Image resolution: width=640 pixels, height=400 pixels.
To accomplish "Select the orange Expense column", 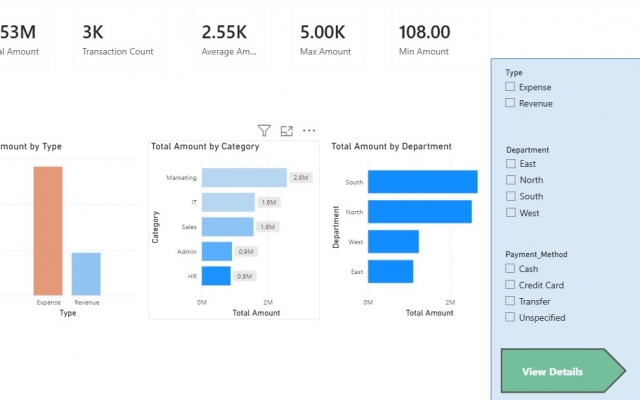I will pos(48,231).
